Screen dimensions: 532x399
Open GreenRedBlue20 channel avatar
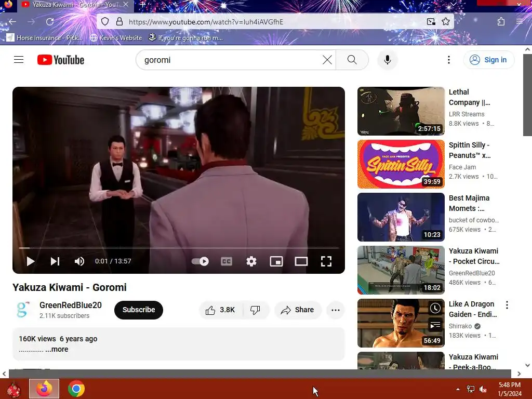tap(23, 310)
